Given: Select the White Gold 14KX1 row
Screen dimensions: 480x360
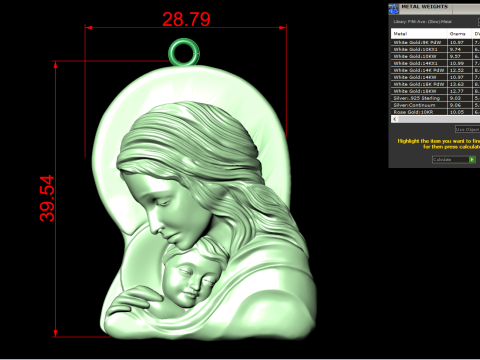Looking at the screenshot, I should 435,63.
